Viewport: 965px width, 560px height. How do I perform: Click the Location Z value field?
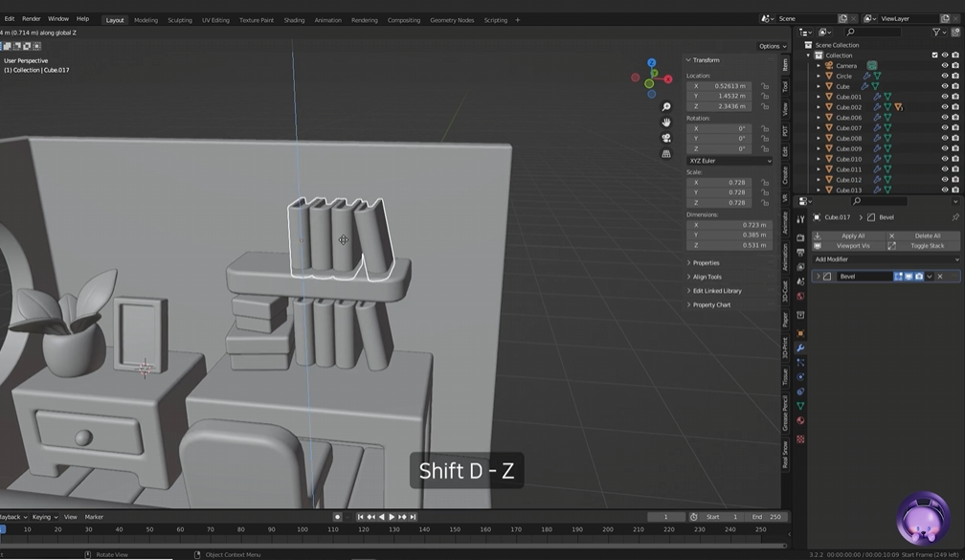click(719, 106)
